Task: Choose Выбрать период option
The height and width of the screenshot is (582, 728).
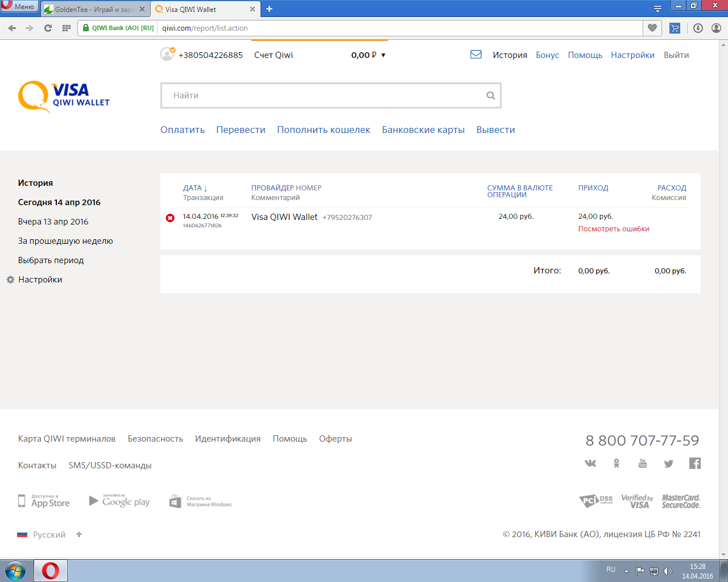Action: tap(51, 260)
